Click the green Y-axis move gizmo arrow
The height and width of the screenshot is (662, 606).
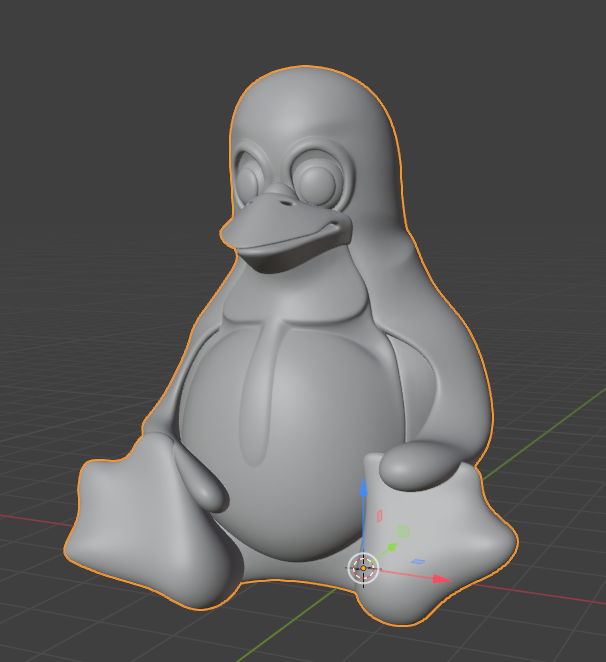[x=392, y=547]
